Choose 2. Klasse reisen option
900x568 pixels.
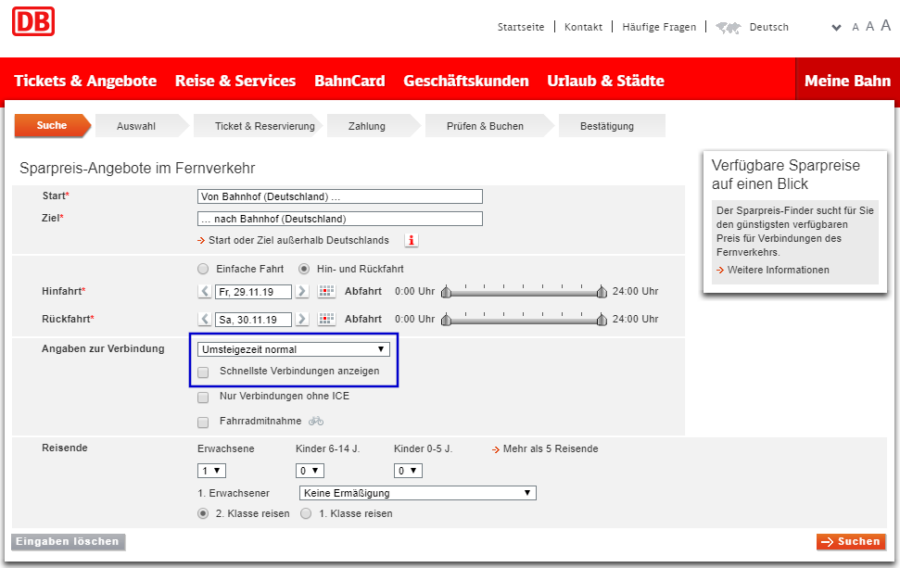click(203, 513)
